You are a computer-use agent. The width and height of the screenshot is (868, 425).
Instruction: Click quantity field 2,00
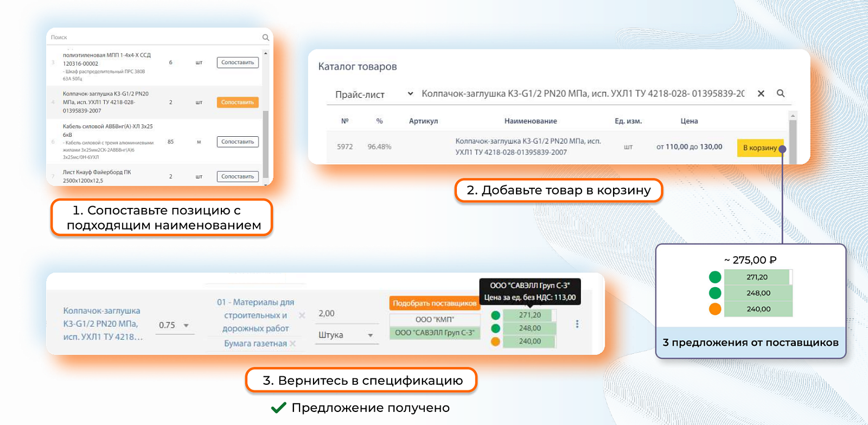click(x=346, y=313)
